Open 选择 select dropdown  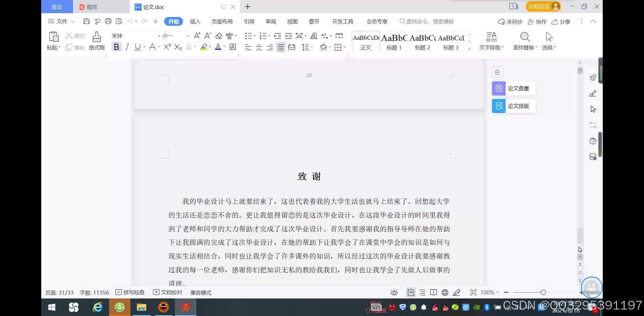point(549,47)
